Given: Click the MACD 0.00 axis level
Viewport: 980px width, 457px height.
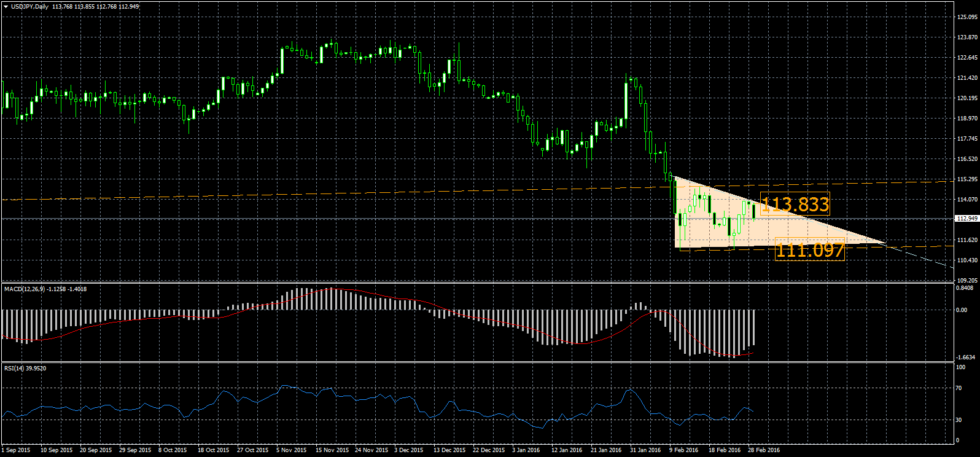Looking at the screenshot, I should pos(962,310).
